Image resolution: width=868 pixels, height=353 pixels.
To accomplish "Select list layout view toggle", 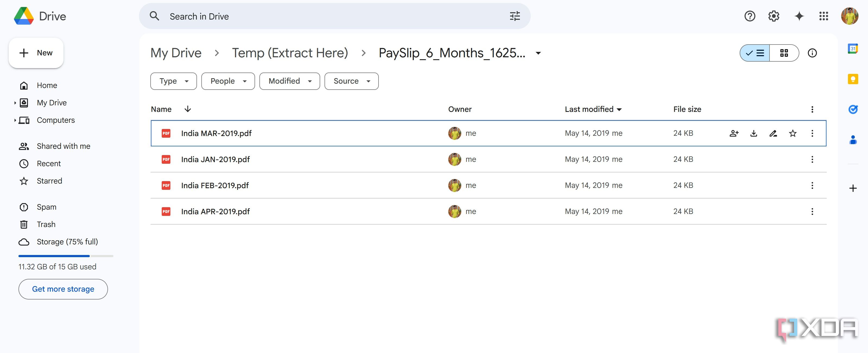I will point(755,53).
